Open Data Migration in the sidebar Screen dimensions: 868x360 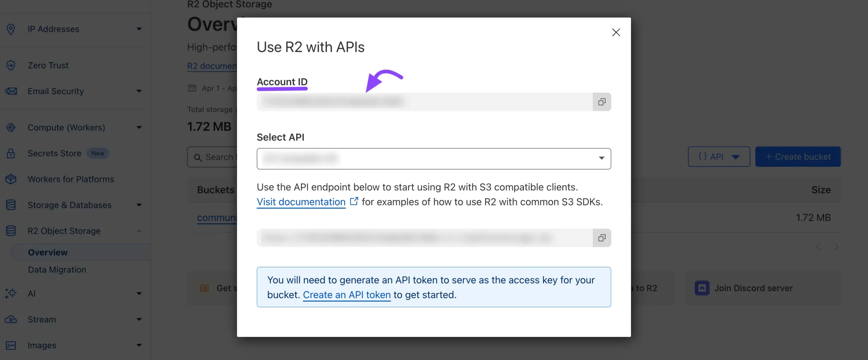pos(57,270)
